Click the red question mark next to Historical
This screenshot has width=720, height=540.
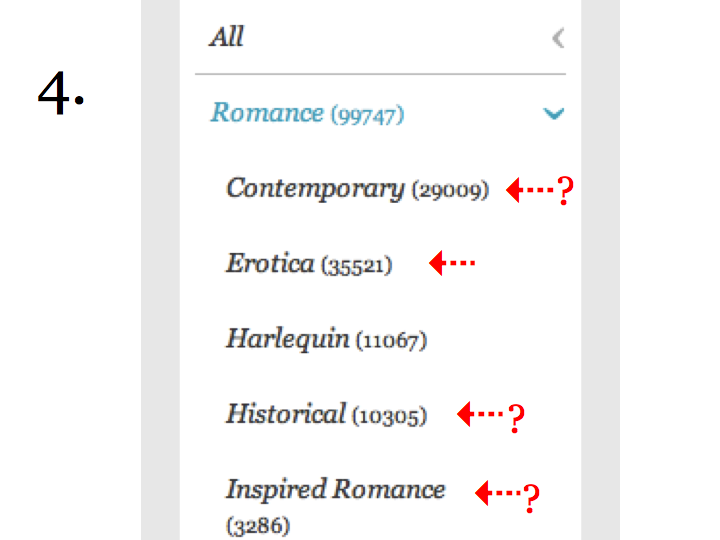click(x=516, y=418)
